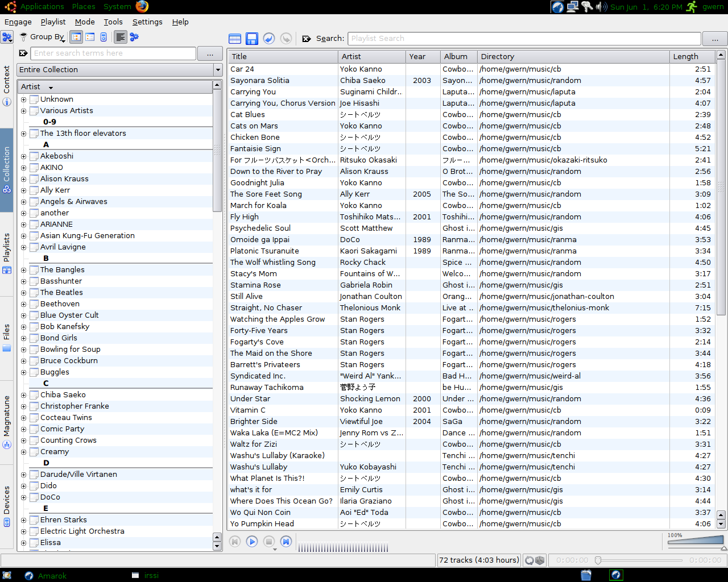Viewport: 728px width, 582px height.
Task: Toggle Show Divider button
Action: [120, 37]
